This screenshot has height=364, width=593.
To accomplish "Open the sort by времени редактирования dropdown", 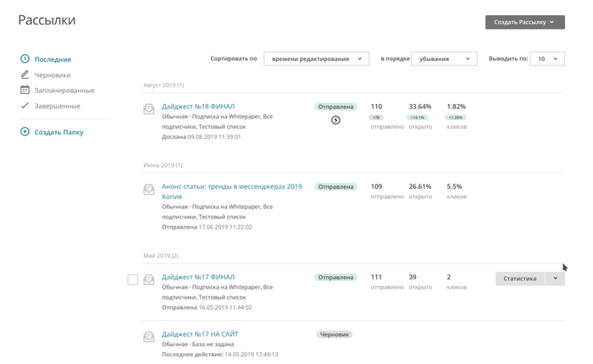I will [316, 58].
